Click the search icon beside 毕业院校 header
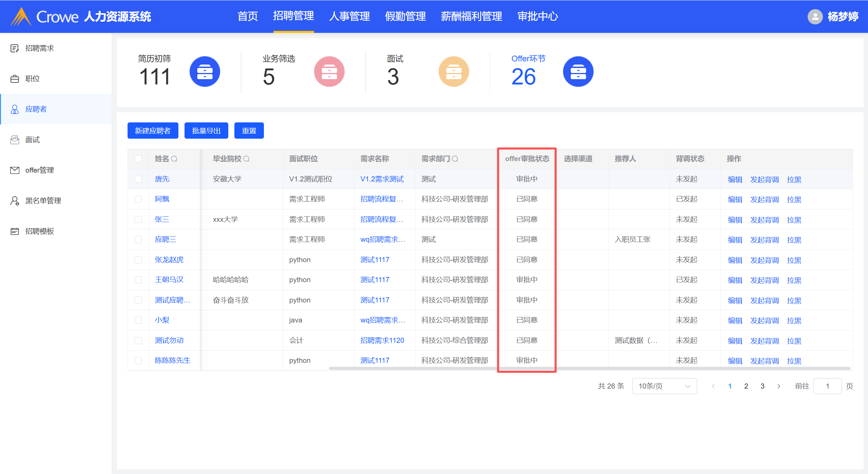The image size is (868, 474). coord(247,159)
